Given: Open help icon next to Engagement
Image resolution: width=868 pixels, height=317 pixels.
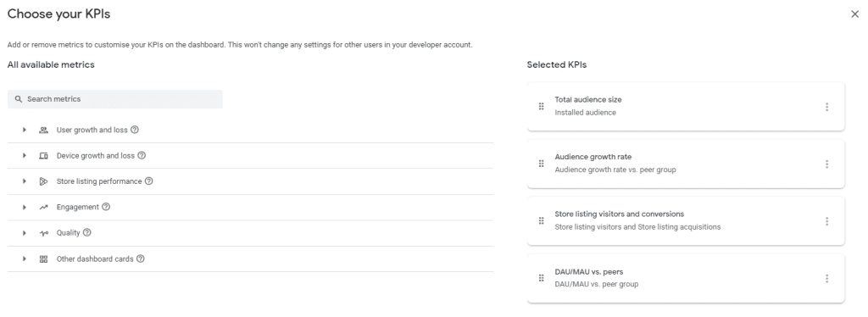Looking at the screenshot, I should pos(106,207).
